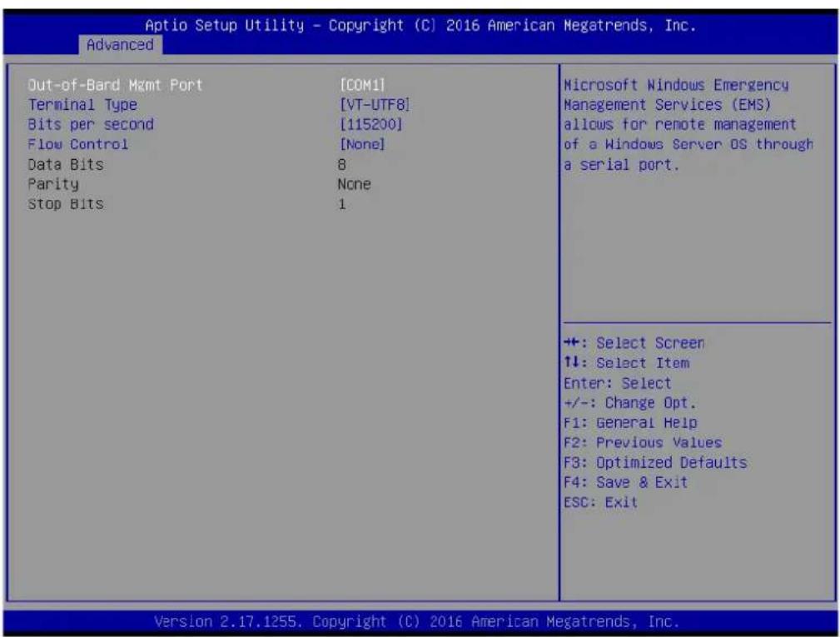Image resolution: width=840 pixels, height=637 pixels.
Task: Click the Select Screen arrow keys hint
Action: [634, 343]
